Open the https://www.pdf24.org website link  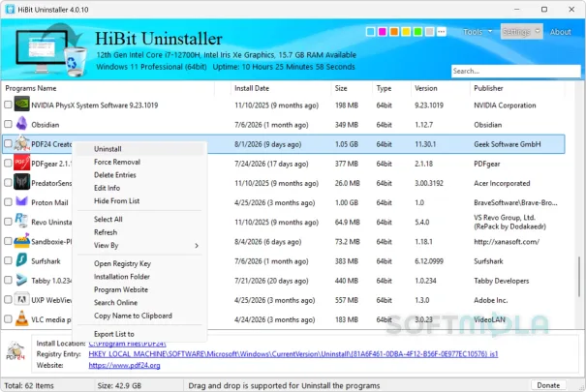124,365
